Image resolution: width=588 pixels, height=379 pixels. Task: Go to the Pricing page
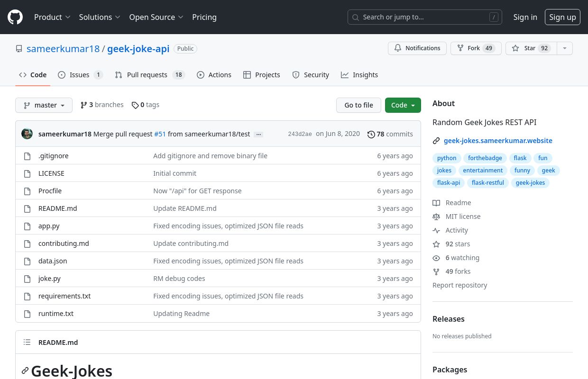click(204, 17)
